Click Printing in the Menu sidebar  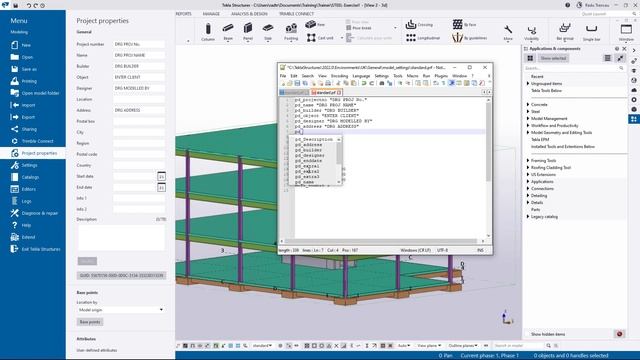(29, 81)
